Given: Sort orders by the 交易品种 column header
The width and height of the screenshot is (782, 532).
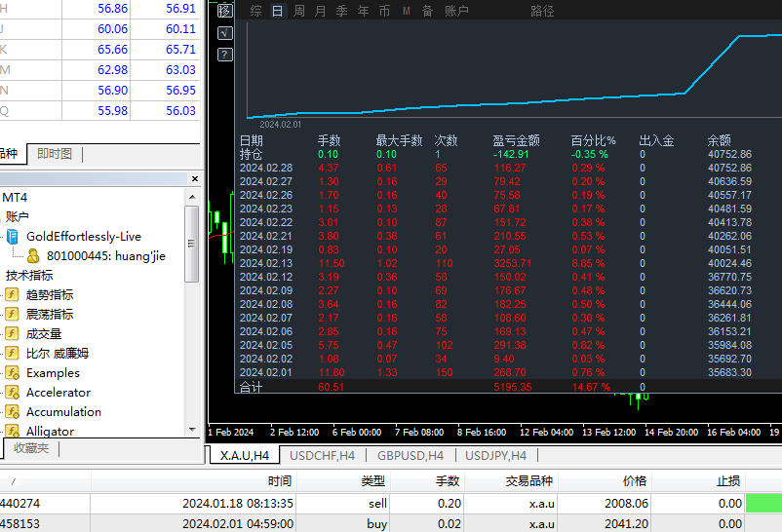Looking at the screenshot, I should pos(511,480).
